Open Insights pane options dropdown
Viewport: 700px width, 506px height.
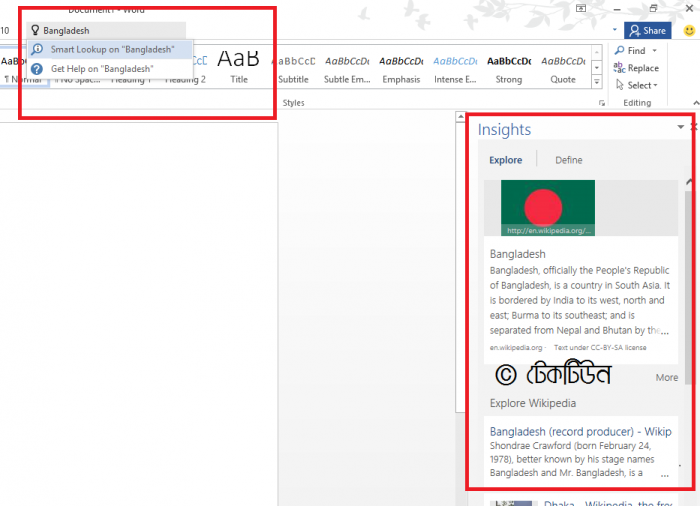[680, 127]
